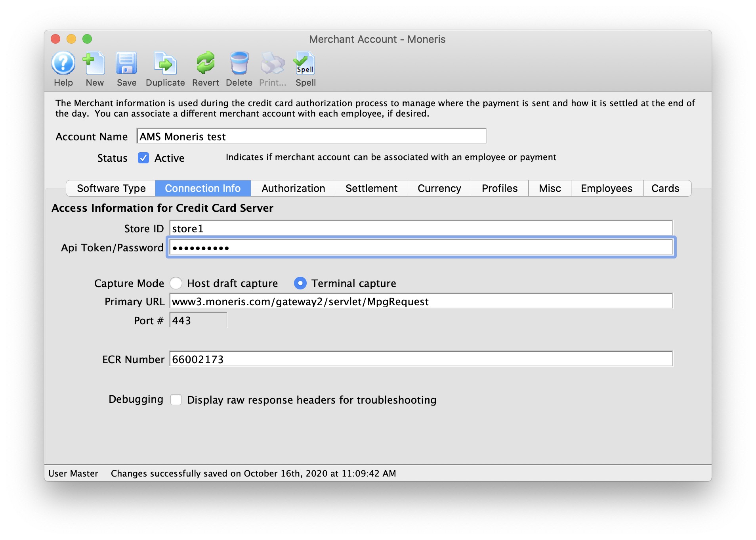Zoom the window with green button
756x540 pixels.
pyautogui.click(x=87, y=39)
